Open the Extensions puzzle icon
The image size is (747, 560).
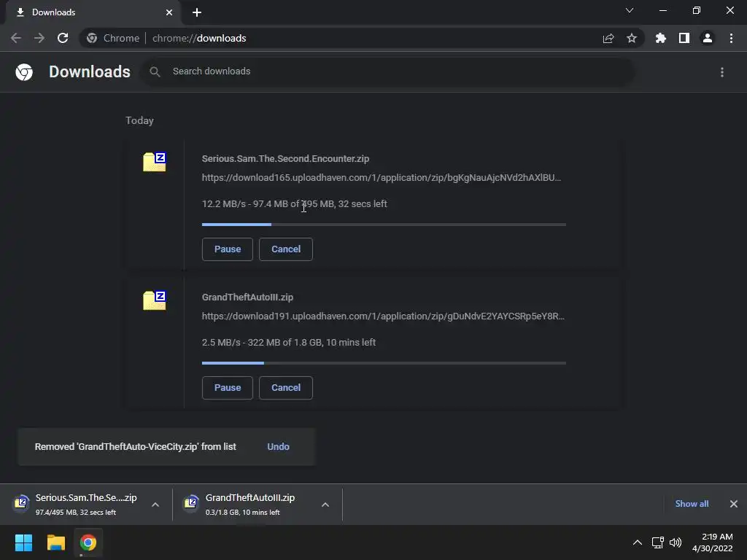661,38
